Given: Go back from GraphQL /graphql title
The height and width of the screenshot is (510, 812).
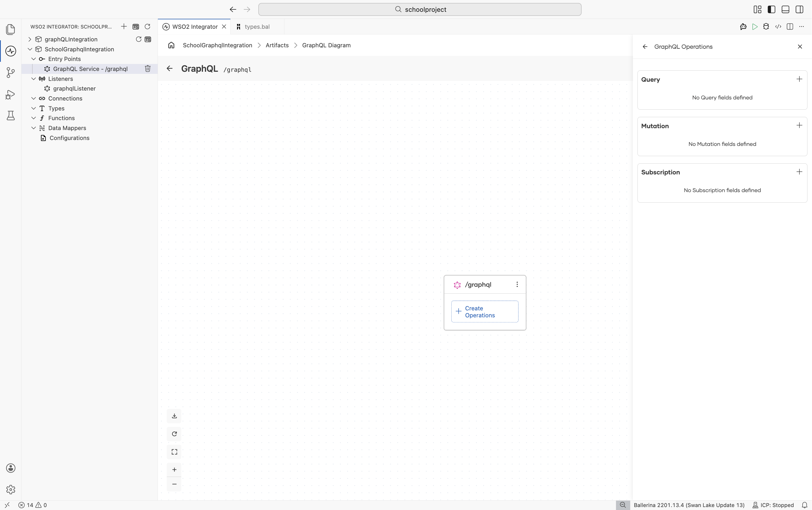Looking at the screenshot, I should 169,69.
